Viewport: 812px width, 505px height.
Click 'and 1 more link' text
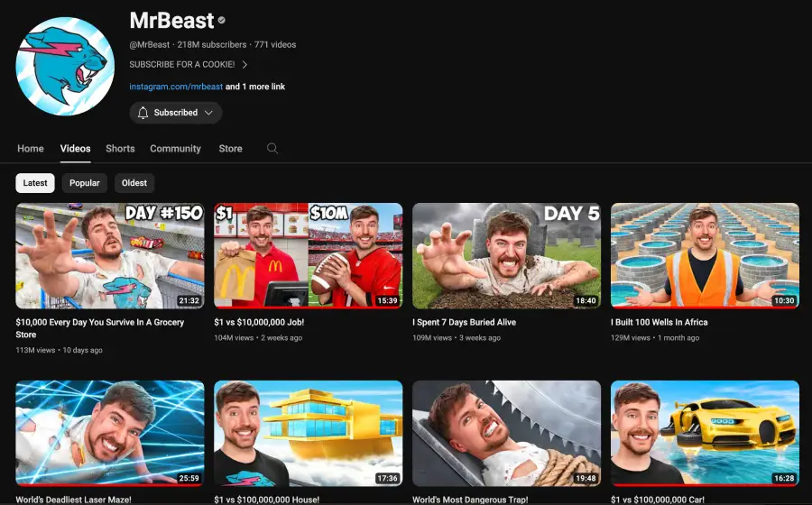(x=255, y=87)
